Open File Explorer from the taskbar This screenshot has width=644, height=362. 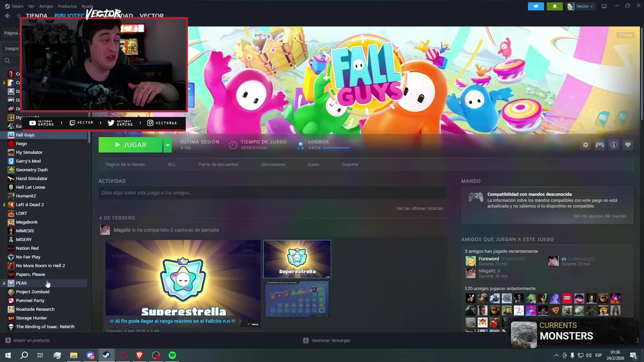[73, 355]
